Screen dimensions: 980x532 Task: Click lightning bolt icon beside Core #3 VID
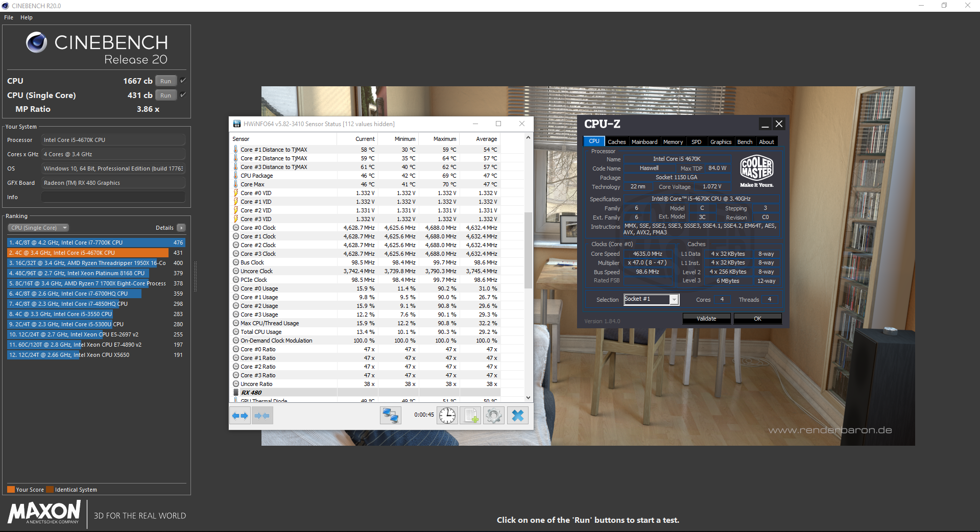(x=236, y=219)
